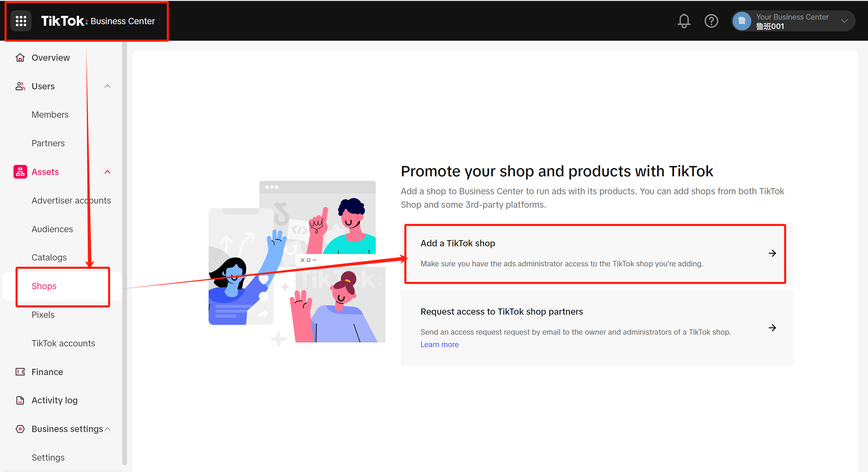Open the help question mark icon
Image resolution: width=868 pixels, height=472 pixels.
(x=711, y=21)
